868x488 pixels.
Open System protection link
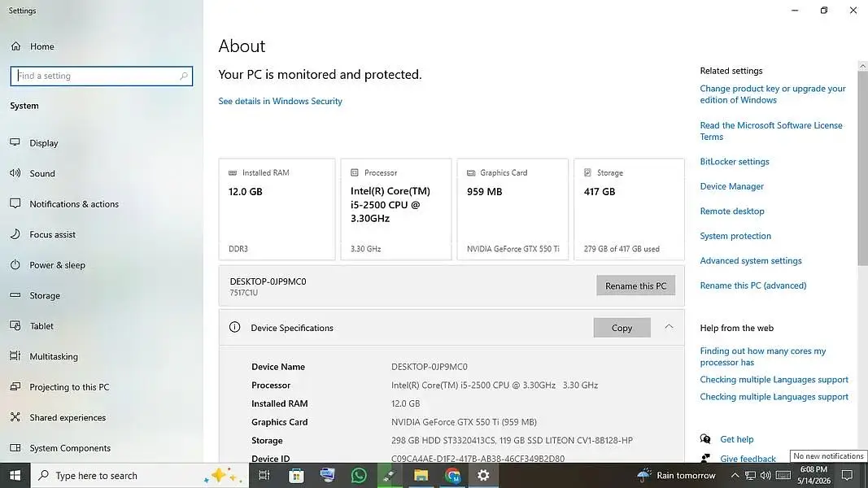click(x=735, y=236)
